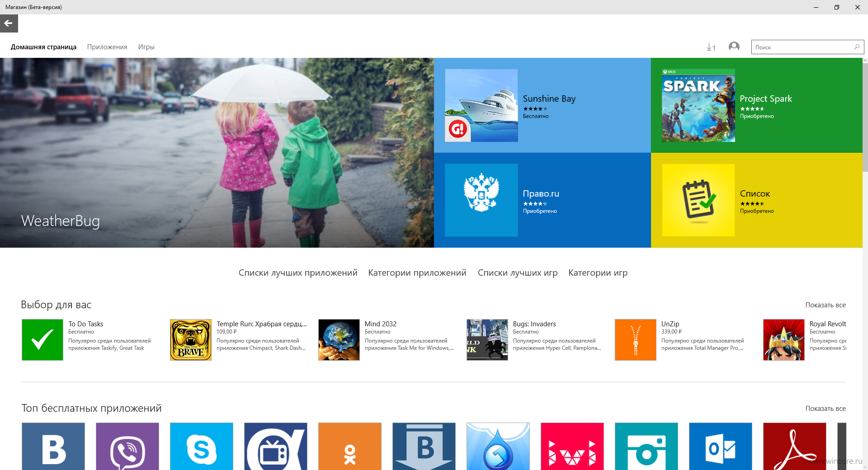Open Outlook app tile
Image resolution: width=868 pixels, height=470 pixels.
click(x=721, y=446)
